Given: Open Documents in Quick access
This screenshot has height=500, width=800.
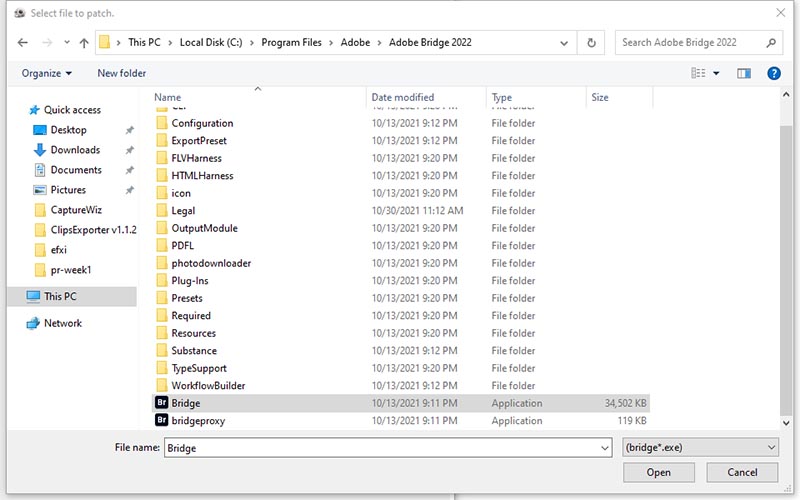Looking at the screenshot, I should (x=76, y=170).
